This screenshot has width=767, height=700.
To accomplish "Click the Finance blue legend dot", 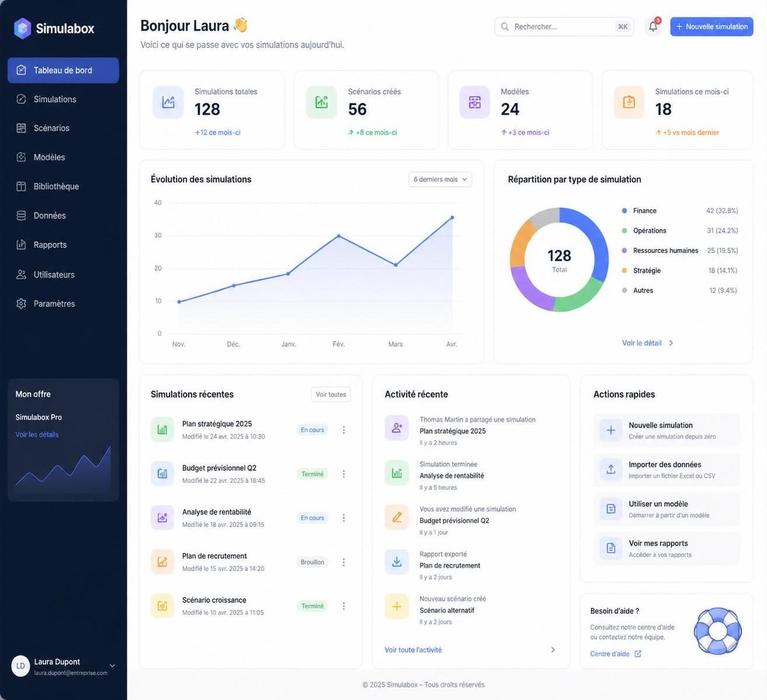I will [x=624, y=210].
